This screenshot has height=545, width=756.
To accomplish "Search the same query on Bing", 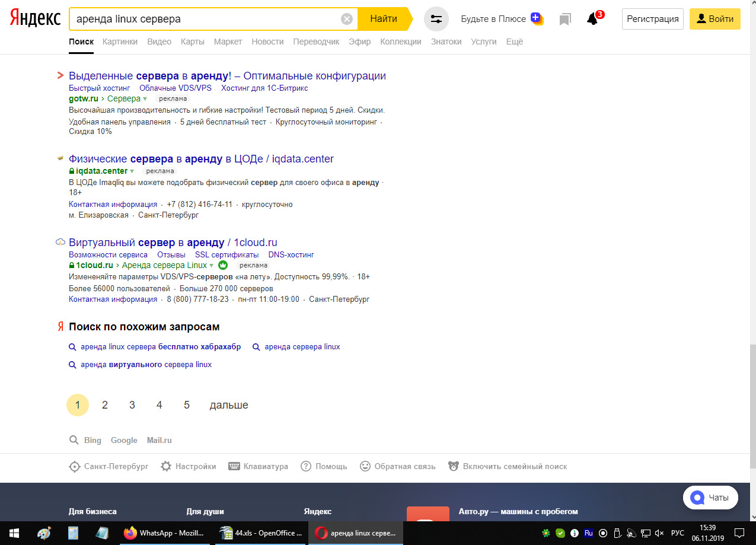I will coord(92,440).
